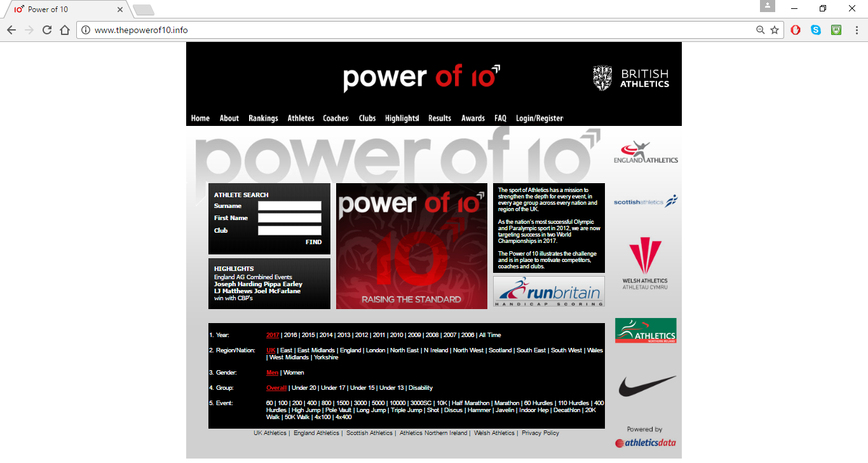Click the Surname search field
The image size is (868, 463).
290,206
